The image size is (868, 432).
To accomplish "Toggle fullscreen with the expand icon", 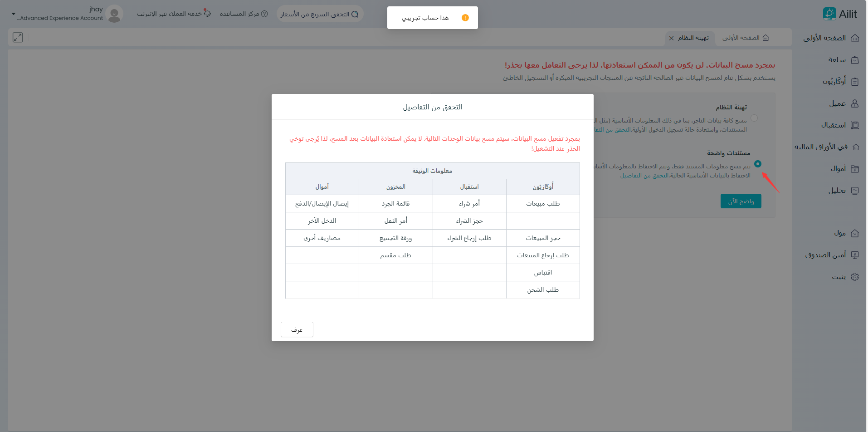I will click(18, 38).
